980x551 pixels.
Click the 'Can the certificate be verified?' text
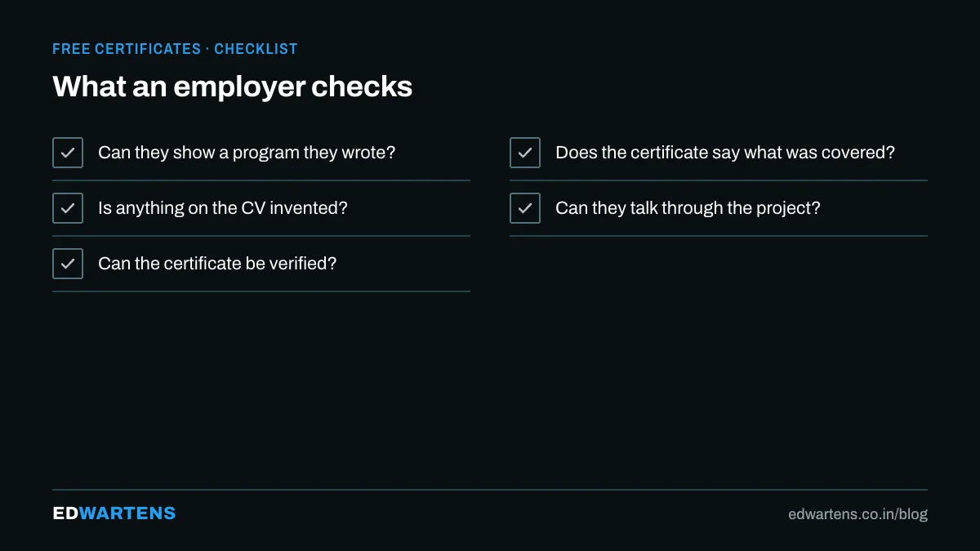(x=217, y=264)
